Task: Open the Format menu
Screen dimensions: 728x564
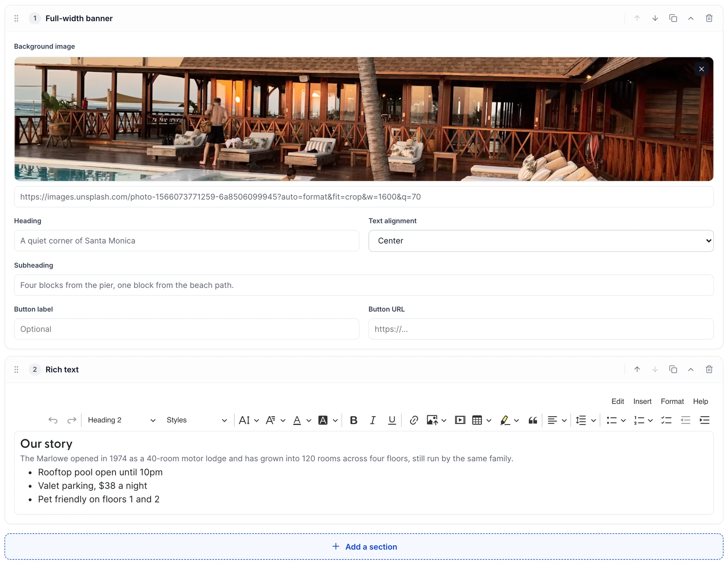Action: [x=672, y=401]
